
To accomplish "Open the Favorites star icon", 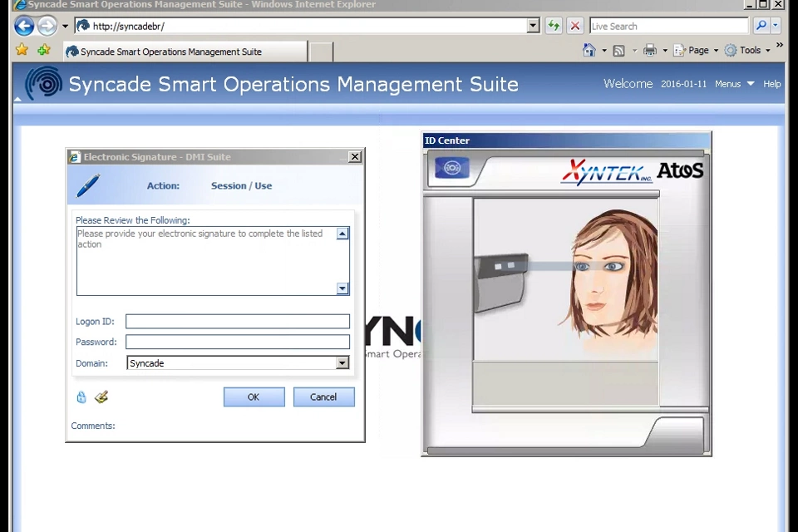I will (x=22, y=51).
